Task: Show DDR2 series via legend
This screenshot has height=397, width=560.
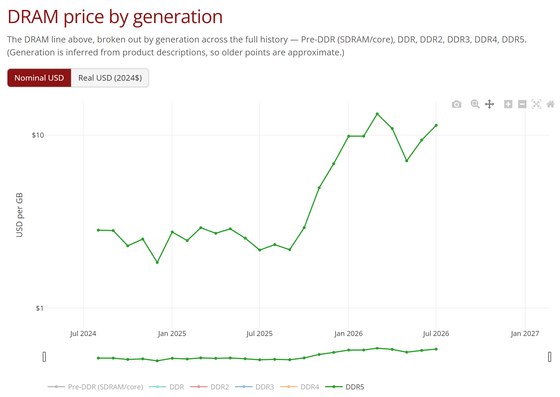Action: tap(210, 387)
